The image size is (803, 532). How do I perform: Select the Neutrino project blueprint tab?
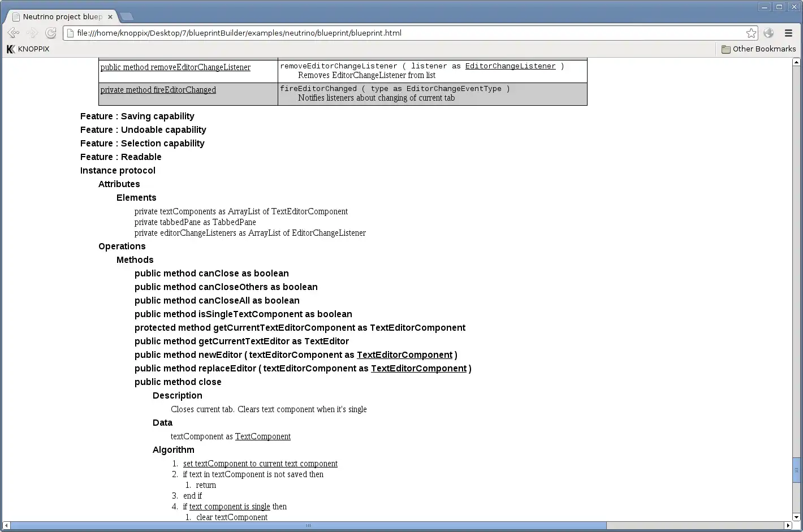[x=62, y=17]
